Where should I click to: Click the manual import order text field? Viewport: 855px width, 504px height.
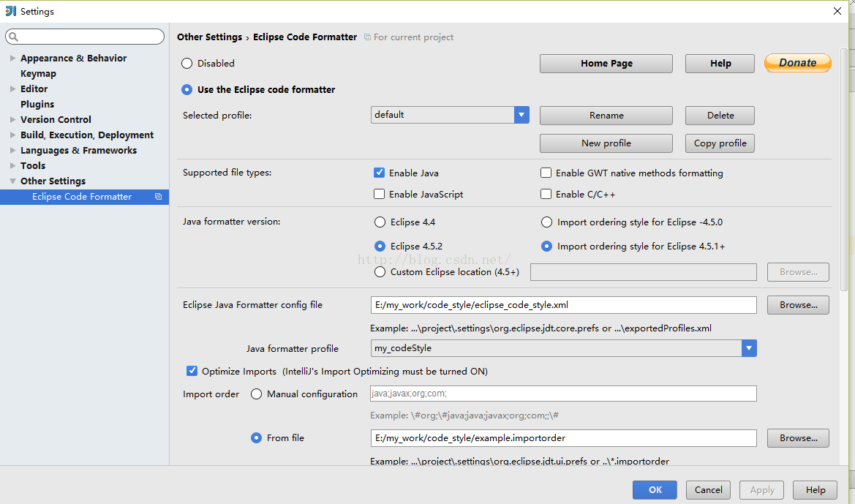(x=563, y=394)
